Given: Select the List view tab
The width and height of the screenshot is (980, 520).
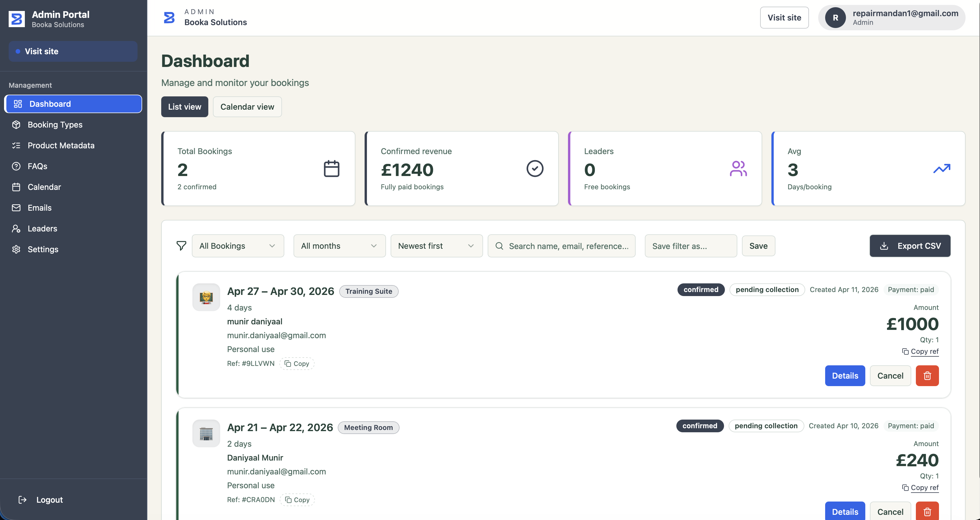Looking at the screenshot, I should (185, 107).
